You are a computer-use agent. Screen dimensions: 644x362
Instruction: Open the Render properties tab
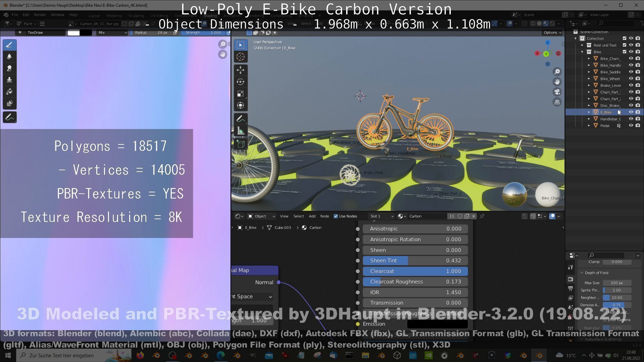point(571,279)
